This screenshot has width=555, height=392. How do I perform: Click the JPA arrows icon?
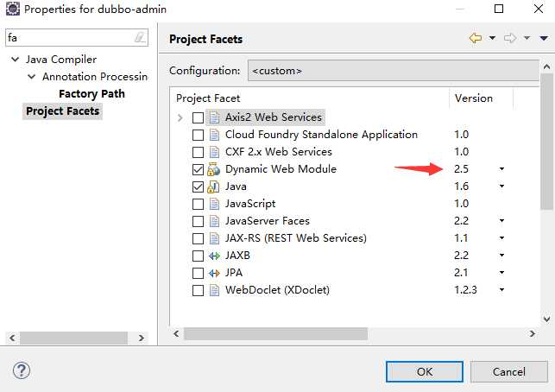pyautogui.click(x=214, y=273)
